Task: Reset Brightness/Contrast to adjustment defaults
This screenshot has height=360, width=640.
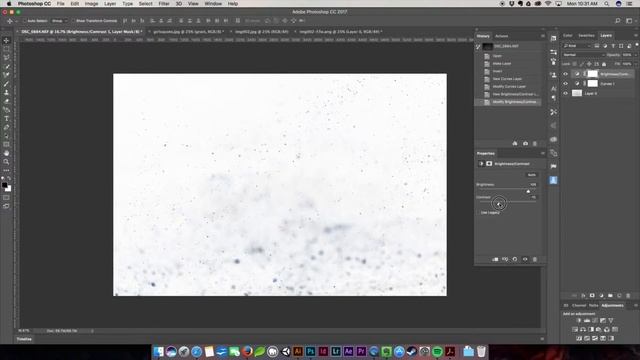Action: tap(515, 259)
